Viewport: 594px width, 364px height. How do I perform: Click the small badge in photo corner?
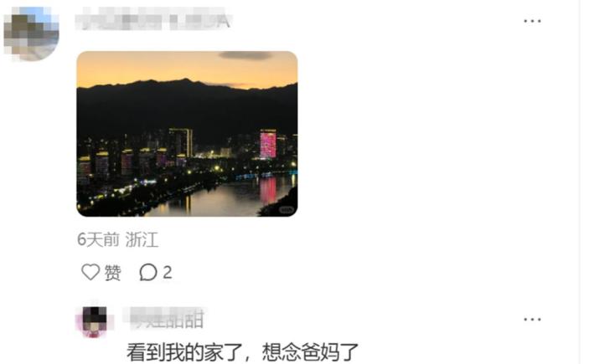click(287, 209)
